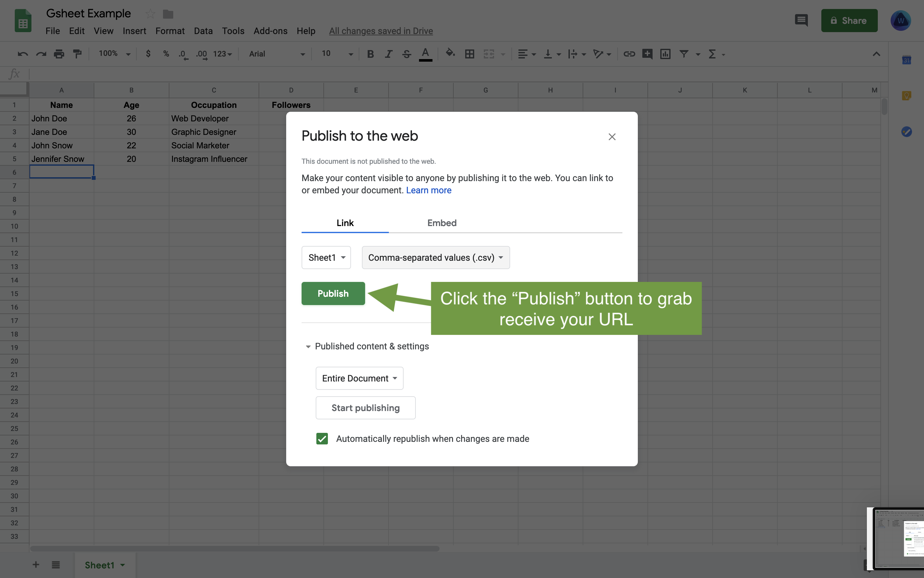Viewport: 924px width, 578px height.
Task: Open the File menu
Action: click(x=53, y=31)
